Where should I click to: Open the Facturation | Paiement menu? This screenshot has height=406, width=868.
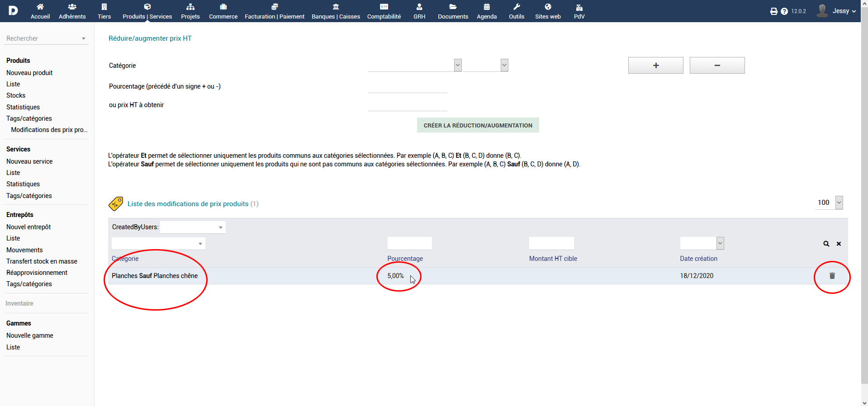(275, 11)
